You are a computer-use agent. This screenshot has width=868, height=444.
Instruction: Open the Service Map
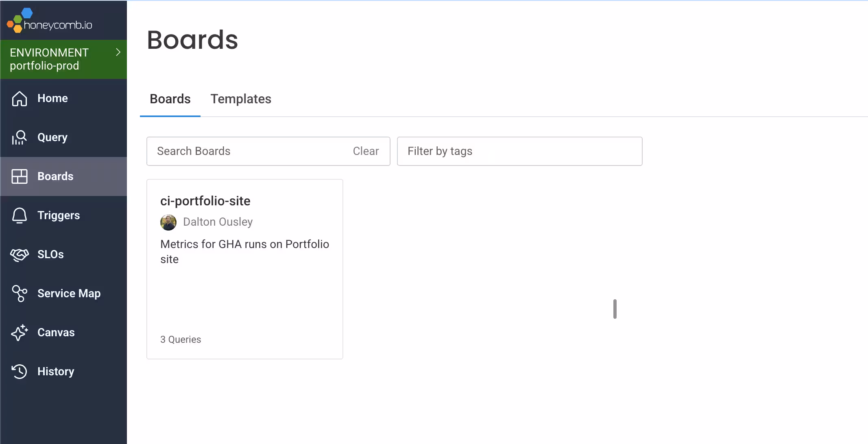pos(69,293)
